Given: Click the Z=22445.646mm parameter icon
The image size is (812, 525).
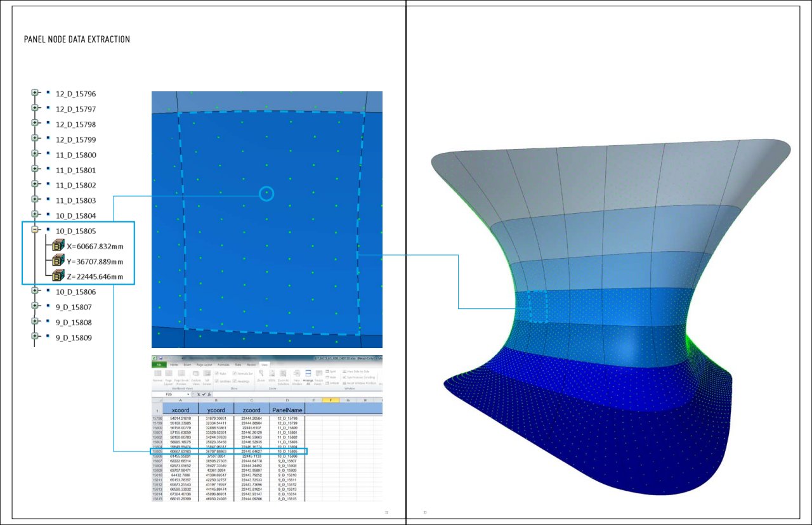Looking at the screenshot, I should (x=58, y=276).
